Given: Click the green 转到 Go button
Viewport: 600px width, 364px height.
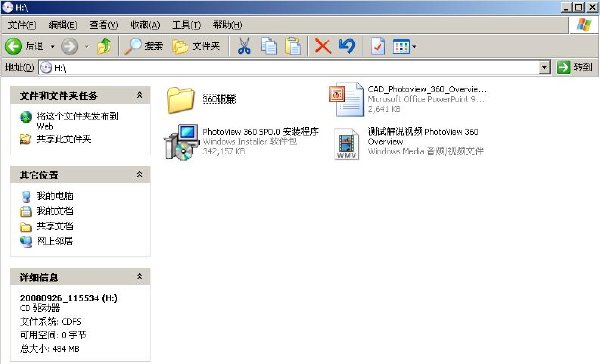Looking at the screenshot, I should click(575, 67).
